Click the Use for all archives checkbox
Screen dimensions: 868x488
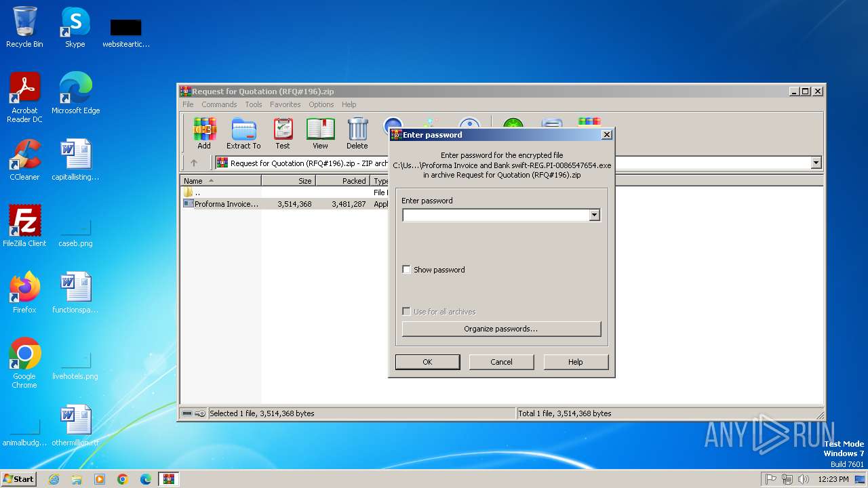click(407, 312)
